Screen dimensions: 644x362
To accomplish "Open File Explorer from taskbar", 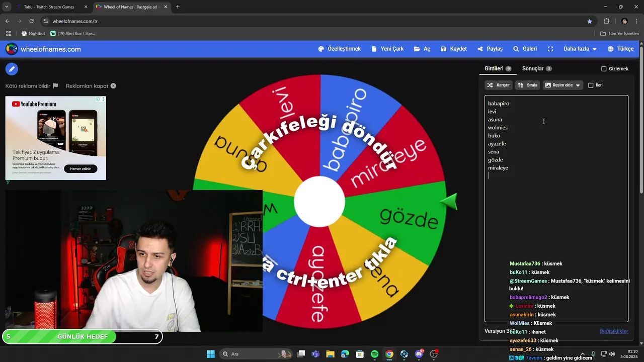I will click(x=331, y=354).
